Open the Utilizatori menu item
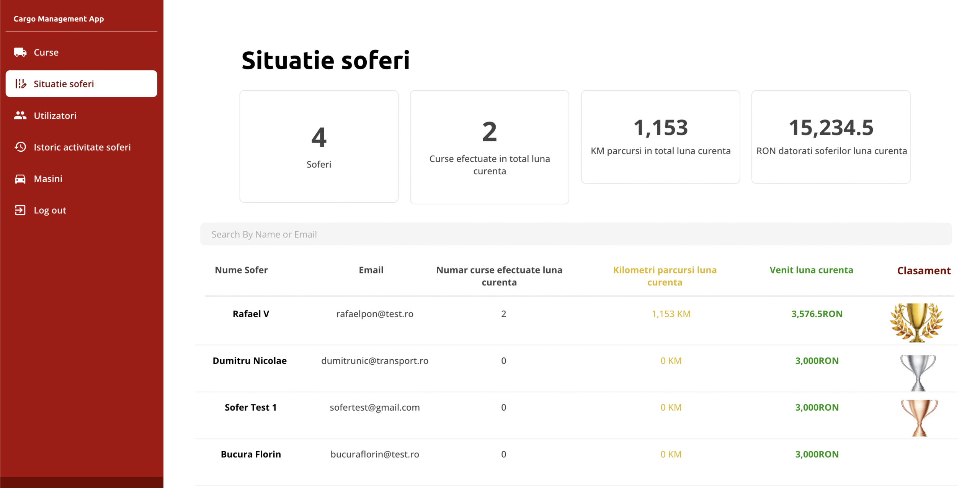This screenshot has width=980, height=488. point(55,115)
